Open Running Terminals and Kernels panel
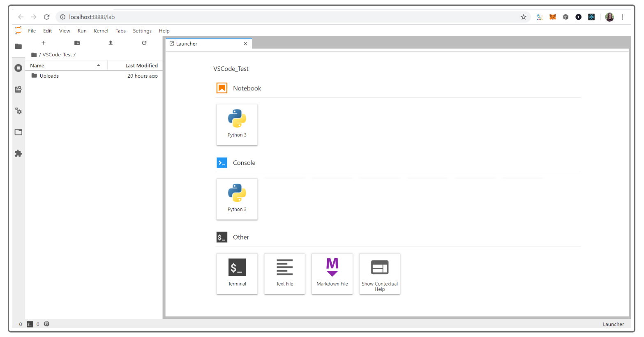The width and height of the screenshot is (644, 337). pyautogui.click(x=18, y=68)
